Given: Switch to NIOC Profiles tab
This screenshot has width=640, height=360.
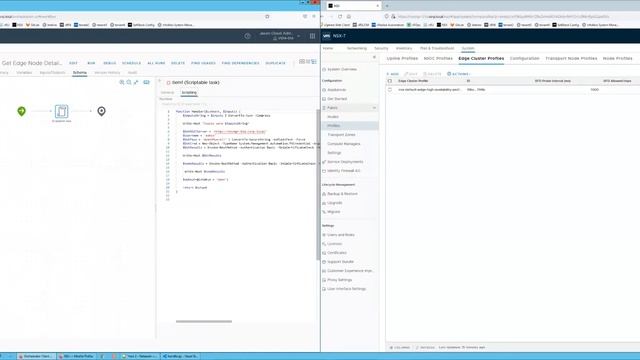Looking at the screenshot, I should tap(438, 58).
